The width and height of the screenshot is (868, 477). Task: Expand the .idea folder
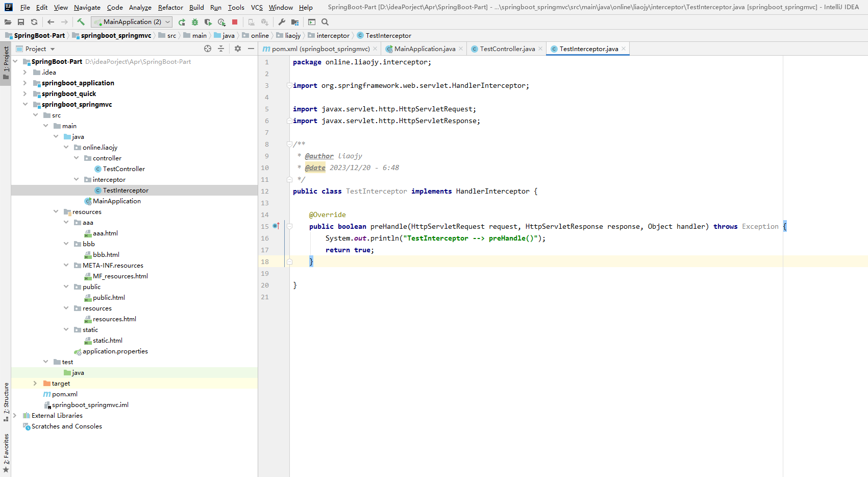pos(25,73)
